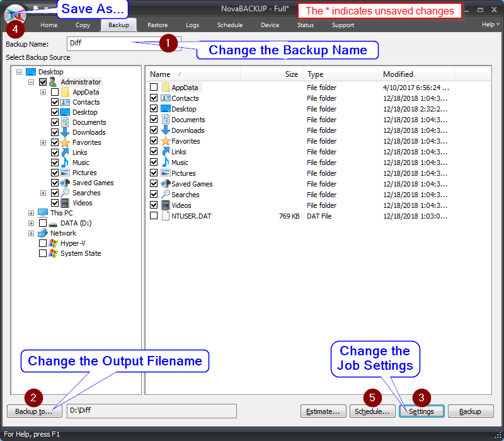Click the Downloads arrow icon in tree

(x=65, y=132)
